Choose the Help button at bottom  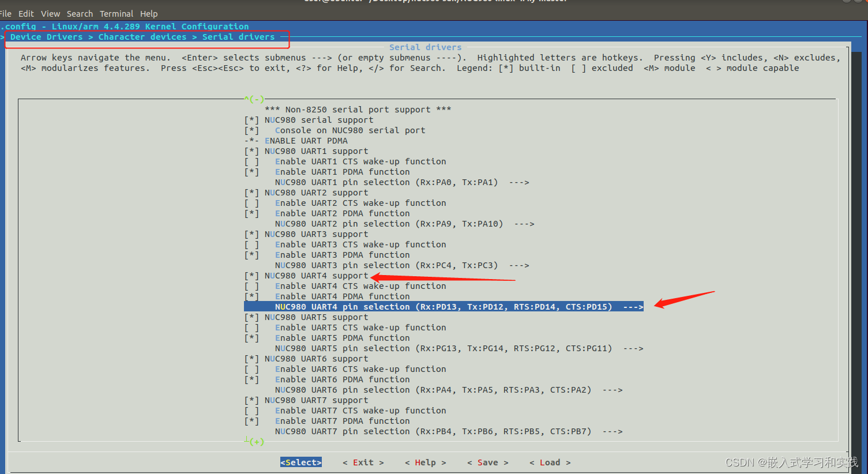(x=426, y=462)
